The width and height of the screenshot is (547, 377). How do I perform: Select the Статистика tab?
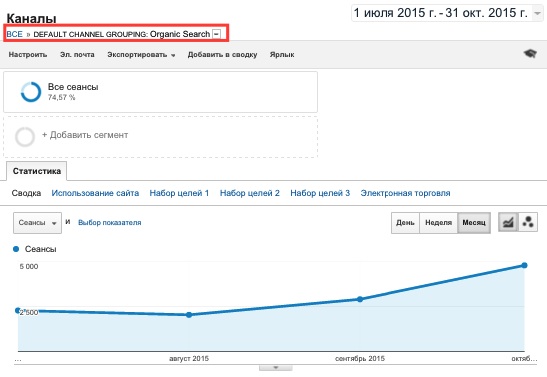(x=37, y=171)
